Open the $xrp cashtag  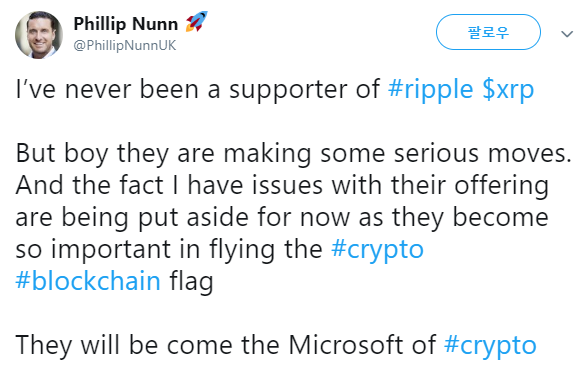508,90
